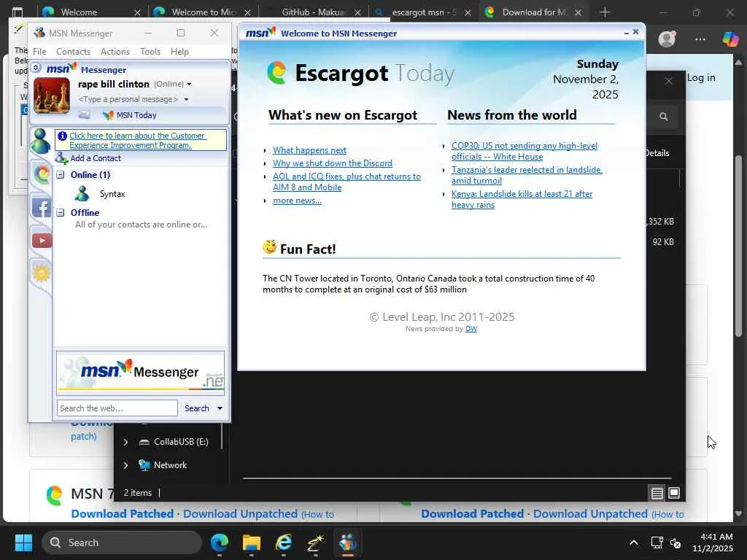Click the left Download Unpatched link on the page
Screen dimensions: 747x560
[240, 514]
